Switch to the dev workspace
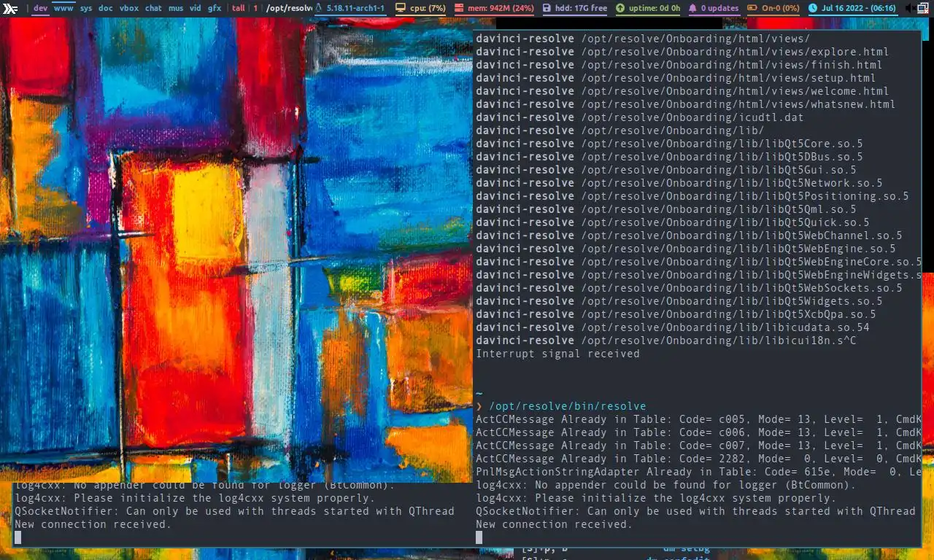Screen dimensions: 934x560 pyautogui.click(x=41, y=9)
